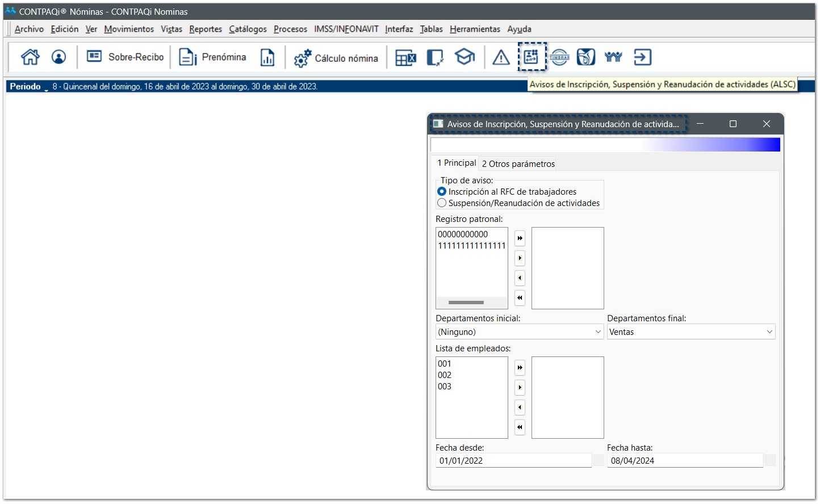Select registro patronal 00000000000

463,234
